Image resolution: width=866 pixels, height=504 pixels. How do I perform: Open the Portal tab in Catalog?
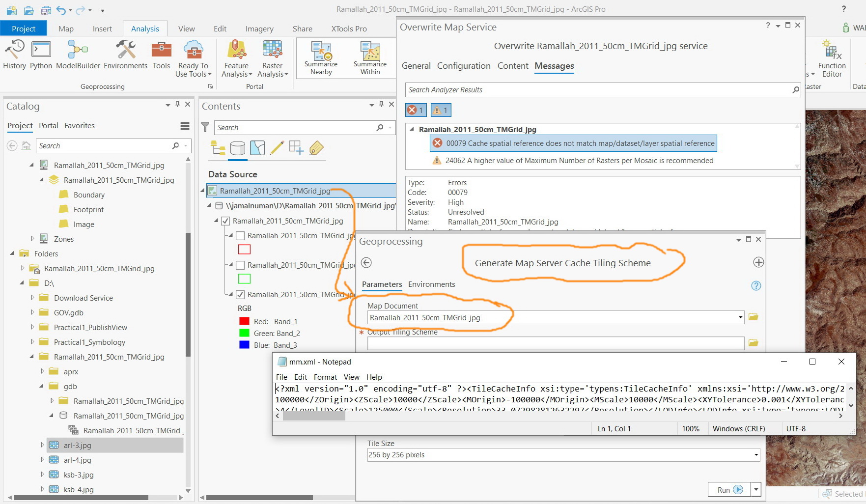49,126
